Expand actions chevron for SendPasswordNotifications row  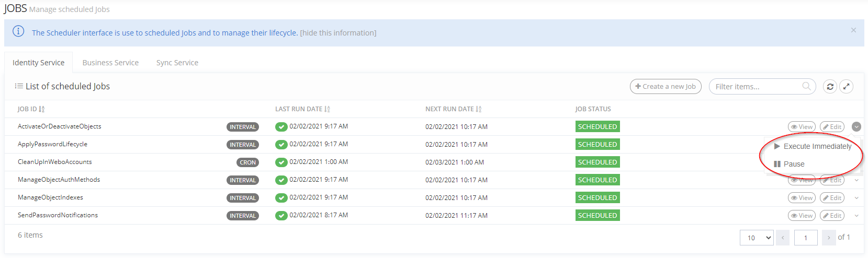click(x=856, y=216)
